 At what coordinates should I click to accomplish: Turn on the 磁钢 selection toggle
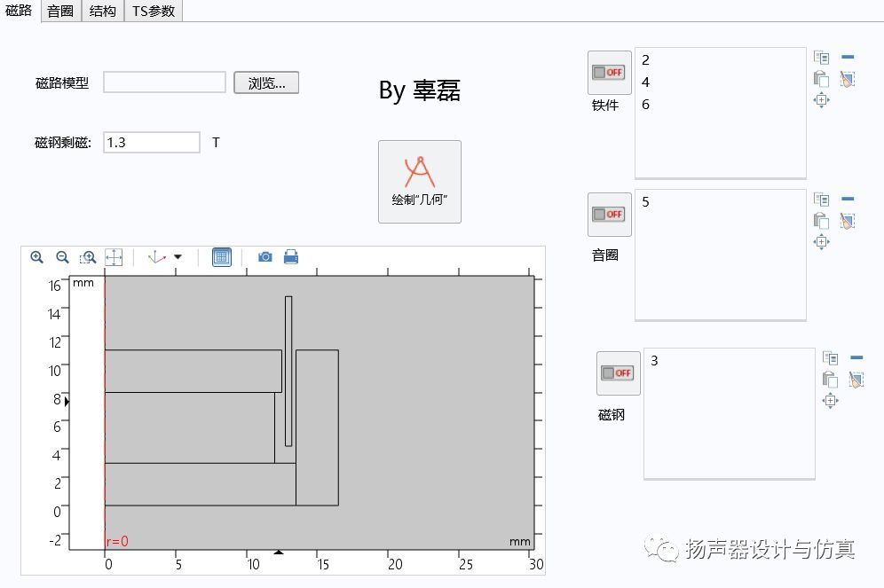618,373
